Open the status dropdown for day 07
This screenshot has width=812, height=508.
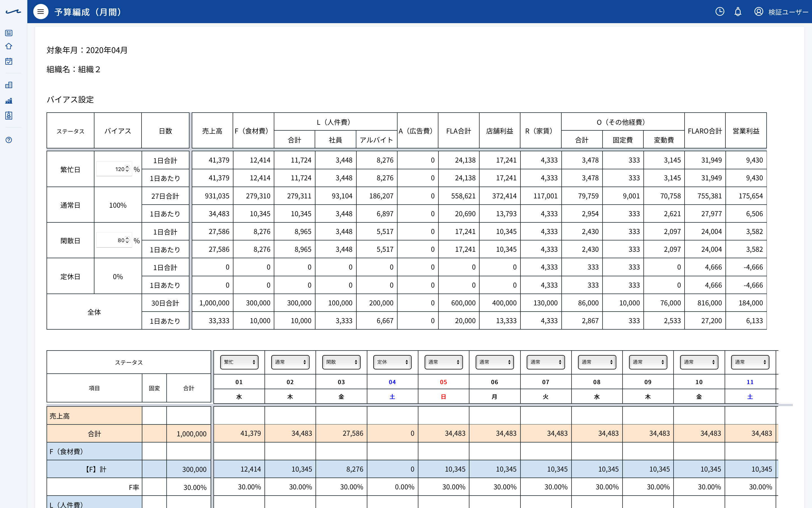pos(546,362)
